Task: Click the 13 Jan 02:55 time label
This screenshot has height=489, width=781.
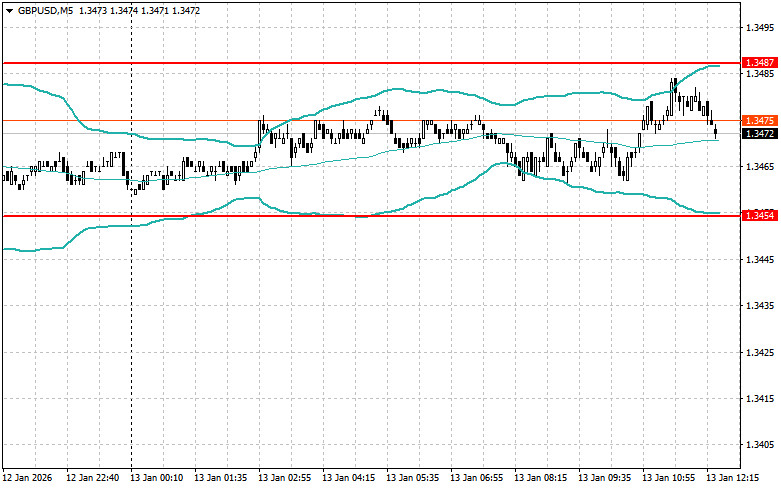Action: point(284,478)
